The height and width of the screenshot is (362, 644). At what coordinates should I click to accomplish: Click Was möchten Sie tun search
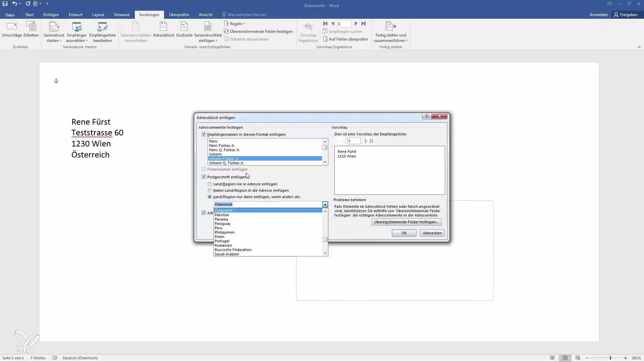(x=247, y=15)
